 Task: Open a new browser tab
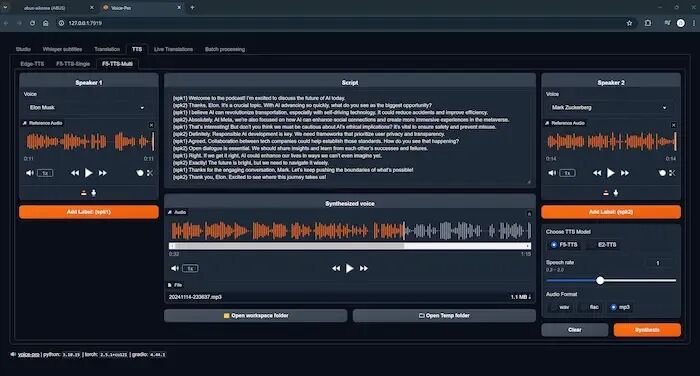click(x=192, y=8)
